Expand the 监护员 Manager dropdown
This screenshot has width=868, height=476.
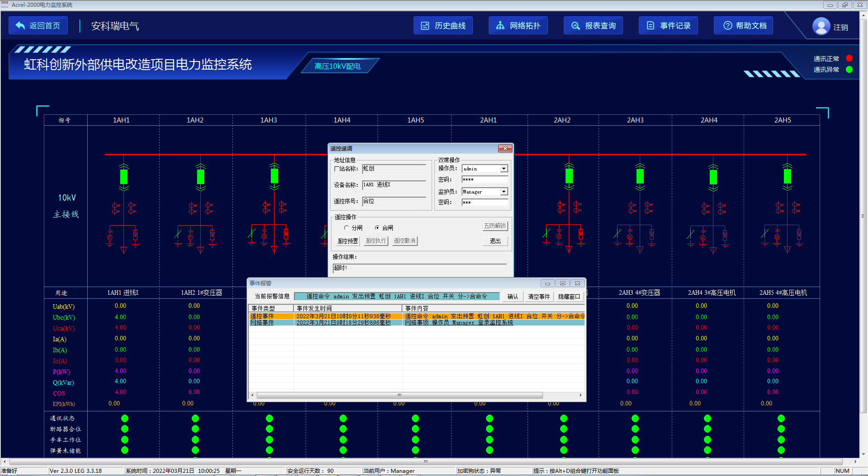click(x=504, y=192)
